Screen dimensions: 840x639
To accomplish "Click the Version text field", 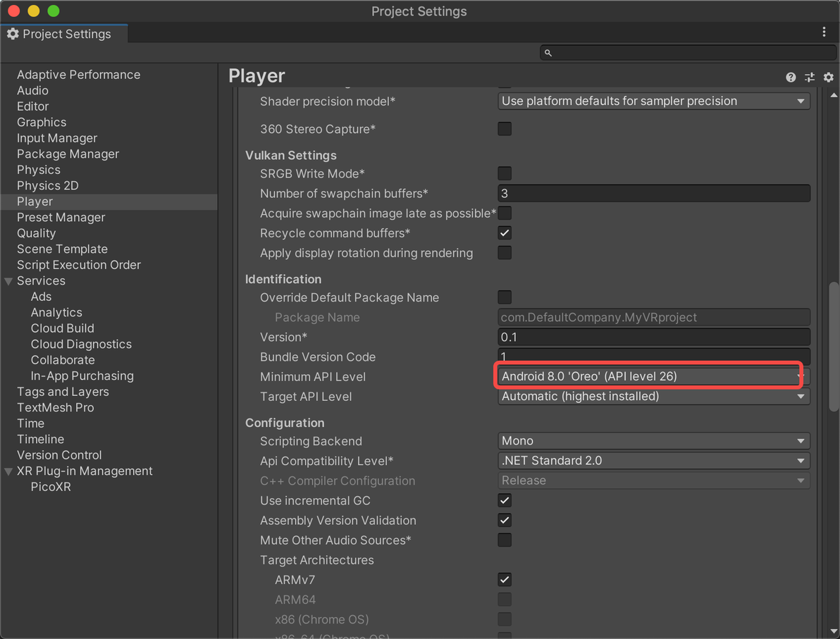I will [653, 337].
